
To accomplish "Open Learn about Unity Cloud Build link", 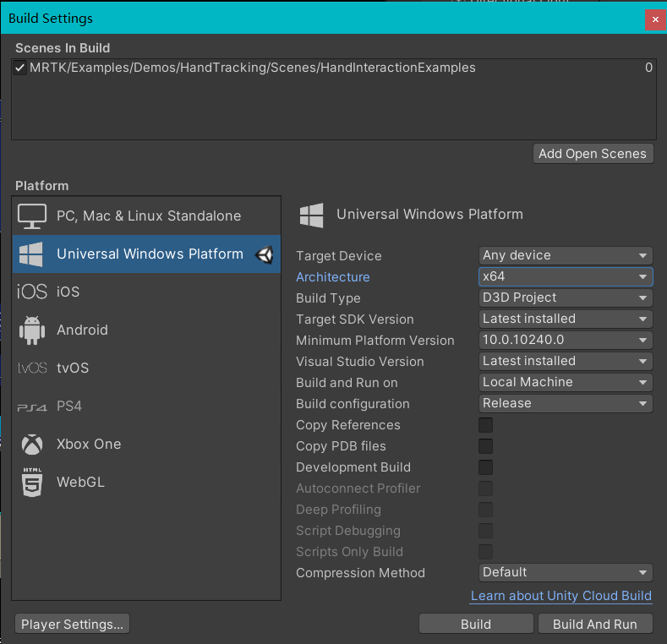I will point(561,596).
